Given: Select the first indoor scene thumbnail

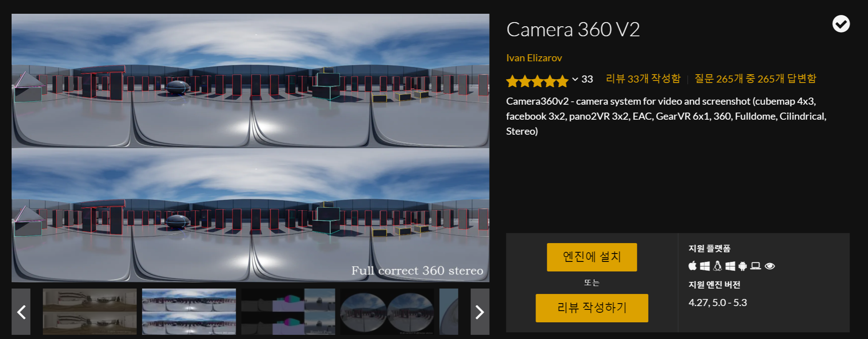Looking at the screenshot, I should tap(90, 311).
